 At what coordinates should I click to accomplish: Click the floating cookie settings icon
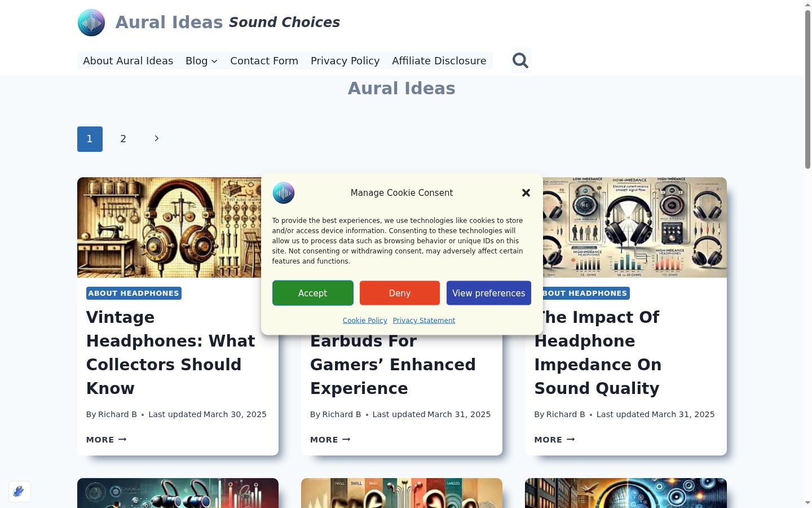pyautogui.click(x=20, y=492)
